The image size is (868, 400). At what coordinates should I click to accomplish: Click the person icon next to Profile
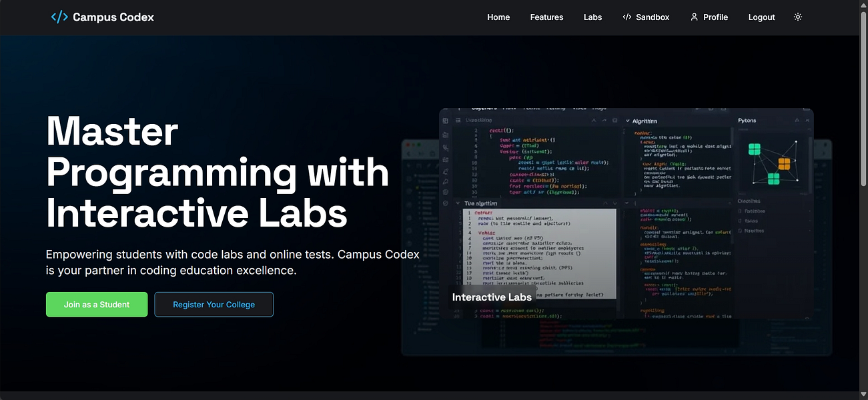point(693,17)
